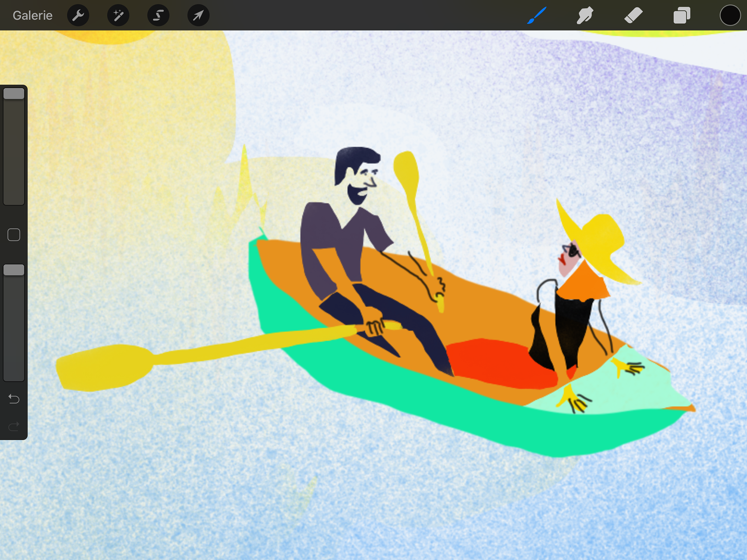Image resolution: width=747 pixels, height=560 pixels.
Task: Click the brush opacity slider handle
Action: [x=14, y=270]
